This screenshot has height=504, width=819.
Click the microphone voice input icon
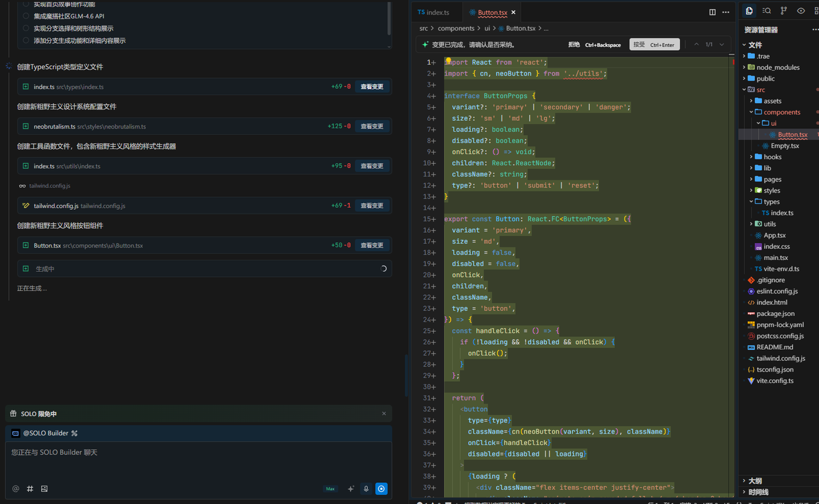366,489
